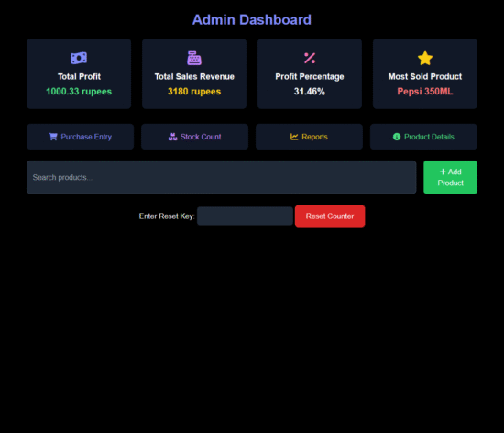The image size is (504, 433).
Task: Click the red Reset Counter button
Action: (x=330, y=216)
